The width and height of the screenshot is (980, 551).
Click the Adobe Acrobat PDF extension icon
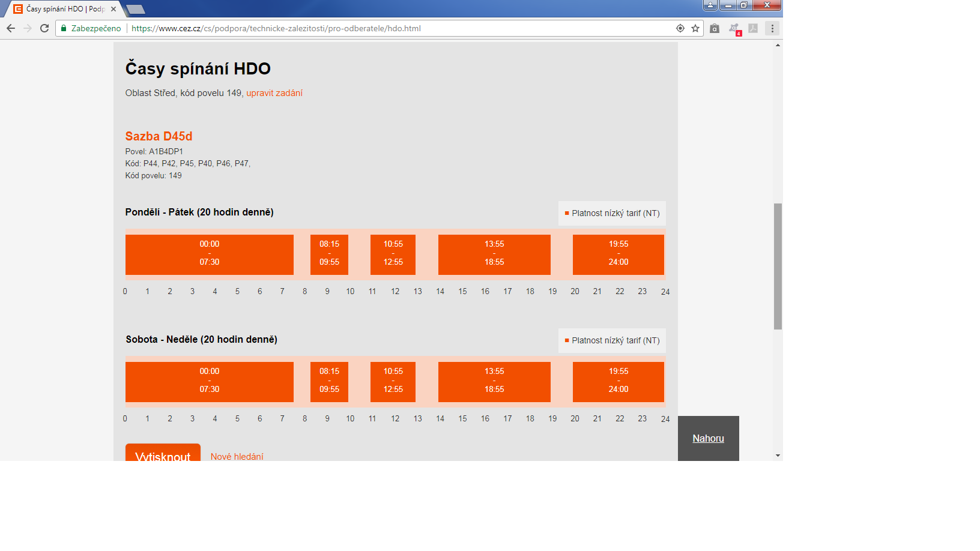point(753,28)
